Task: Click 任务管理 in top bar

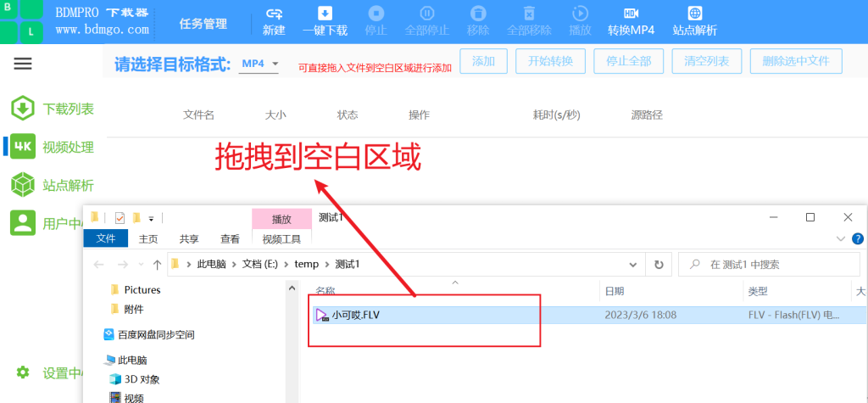Action: click(x=203, y=24)
